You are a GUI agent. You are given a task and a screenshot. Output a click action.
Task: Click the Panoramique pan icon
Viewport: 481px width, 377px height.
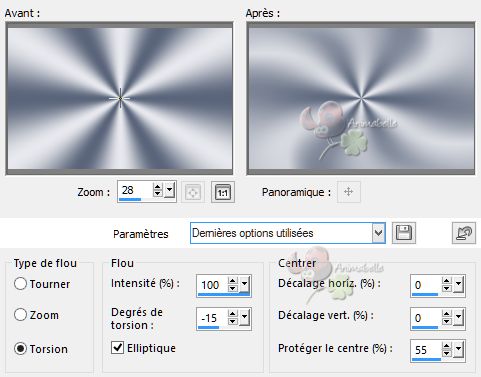point(349,192)
